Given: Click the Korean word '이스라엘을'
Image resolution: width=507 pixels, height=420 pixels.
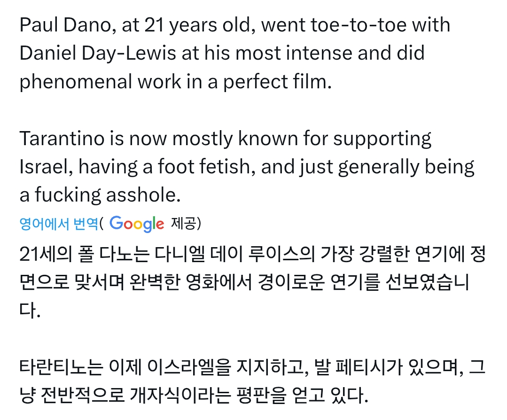Looking at the screenshot, I should 189,367.
